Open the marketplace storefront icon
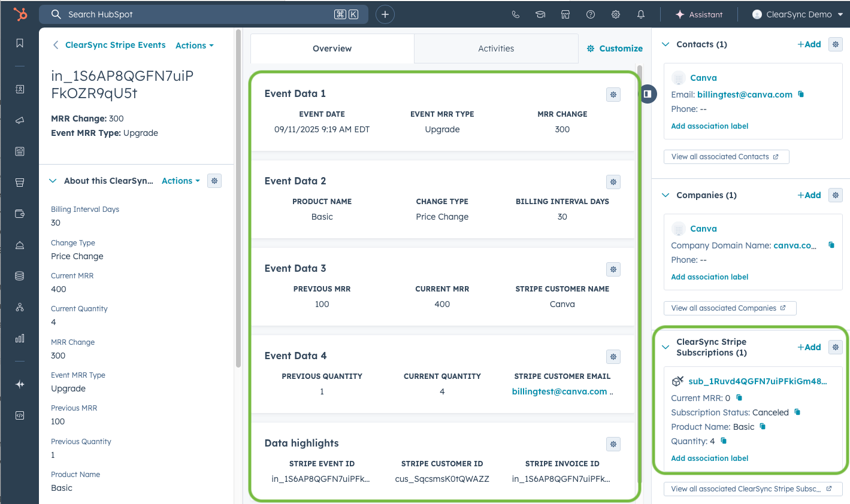The height and width of the screenshot is (504, 850). point(565,14)
